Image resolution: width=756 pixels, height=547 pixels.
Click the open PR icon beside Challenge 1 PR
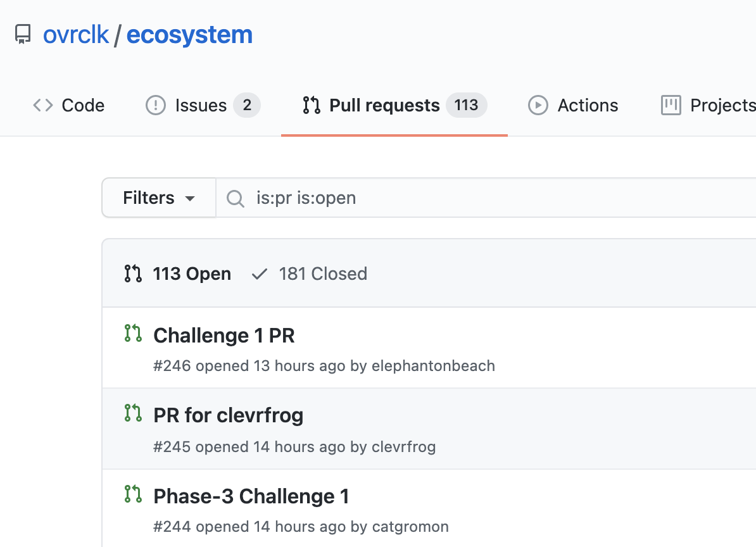(x=133, y=333)
